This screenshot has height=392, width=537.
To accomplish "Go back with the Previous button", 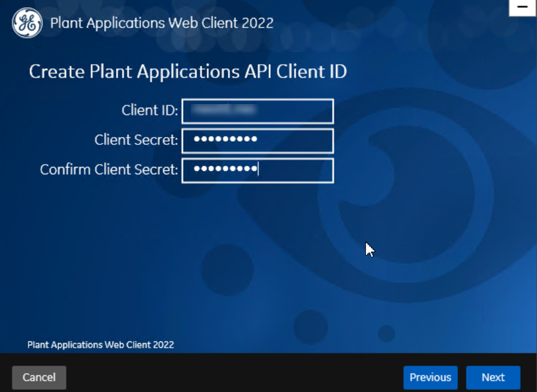I will [430, 377].
